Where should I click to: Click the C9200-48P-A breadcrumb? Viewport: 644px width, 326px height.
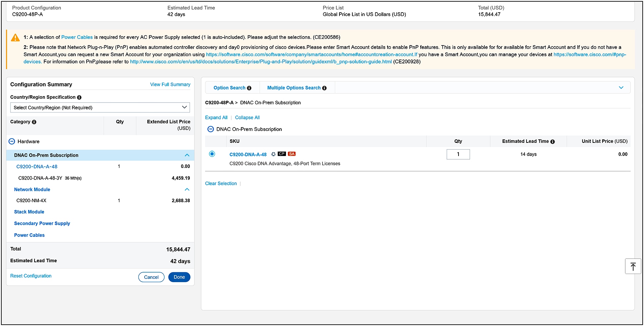tap(219, 103)
